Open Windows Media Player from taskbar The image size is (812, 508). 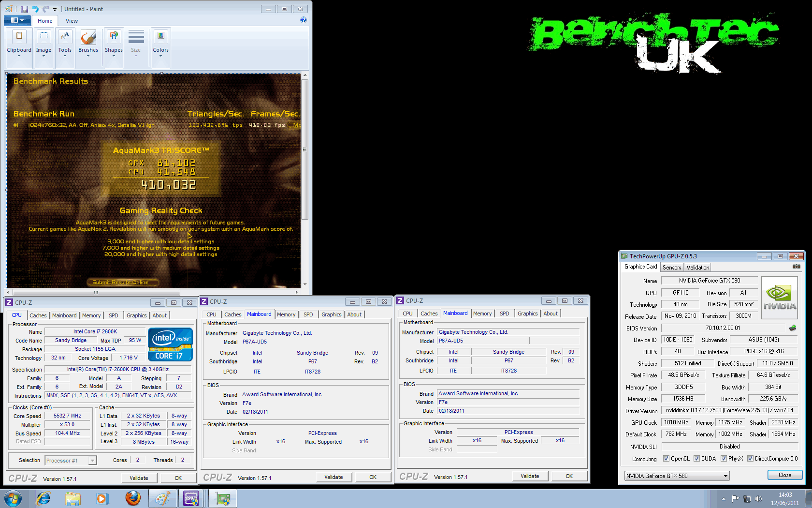pyautogui.click(x=102, y=498)
